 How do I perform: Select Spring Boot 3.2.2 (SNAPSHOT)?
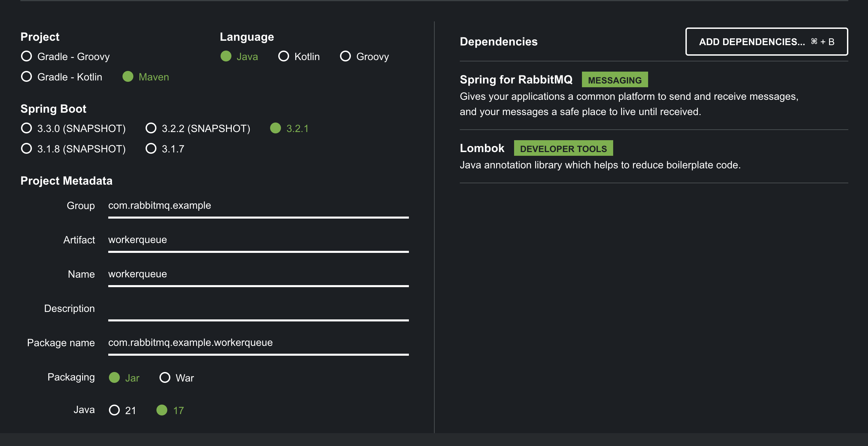pyautogui.click(x=151, y=128)
